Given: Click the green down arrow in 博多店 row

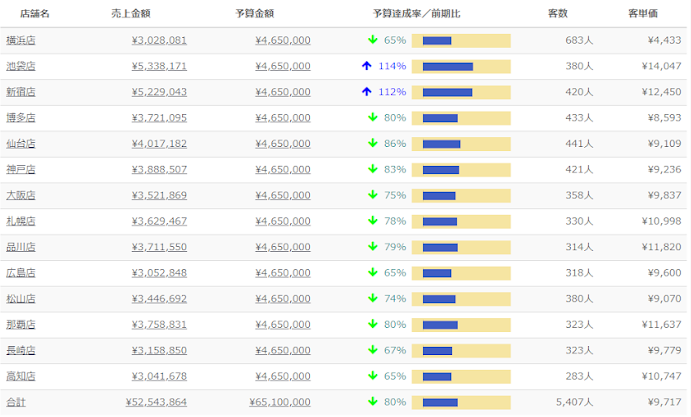Looking at the screenshot, I should coord(372,118).
